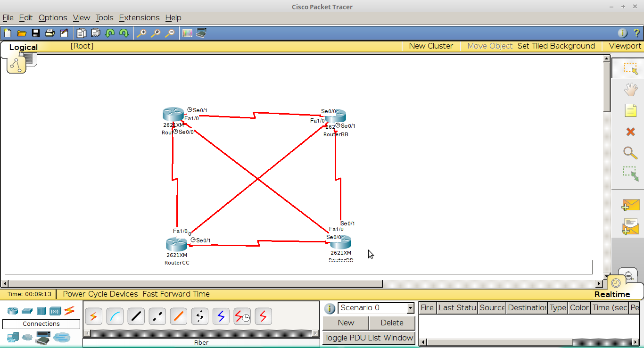Click the New Cluster button
The image size is (644, 348).
[x=431, y=46]
